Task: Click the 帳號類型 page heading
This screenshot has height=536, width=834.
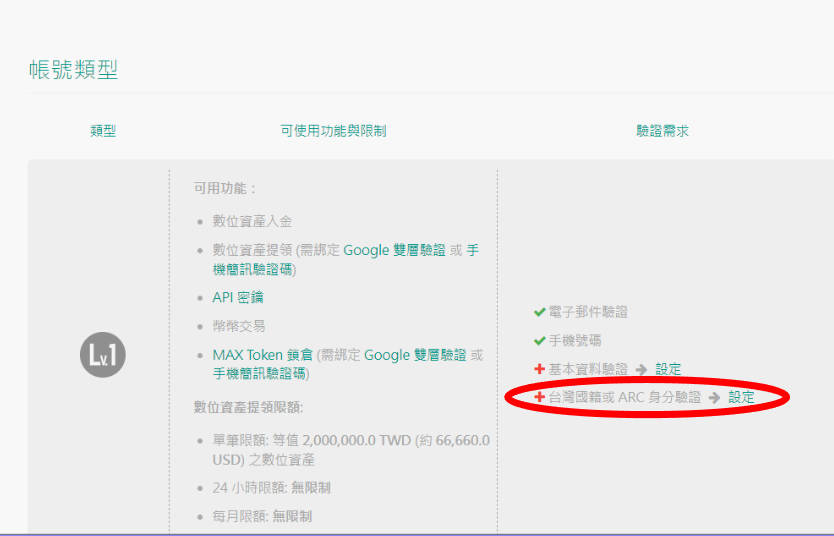Action: coord(73,70)
